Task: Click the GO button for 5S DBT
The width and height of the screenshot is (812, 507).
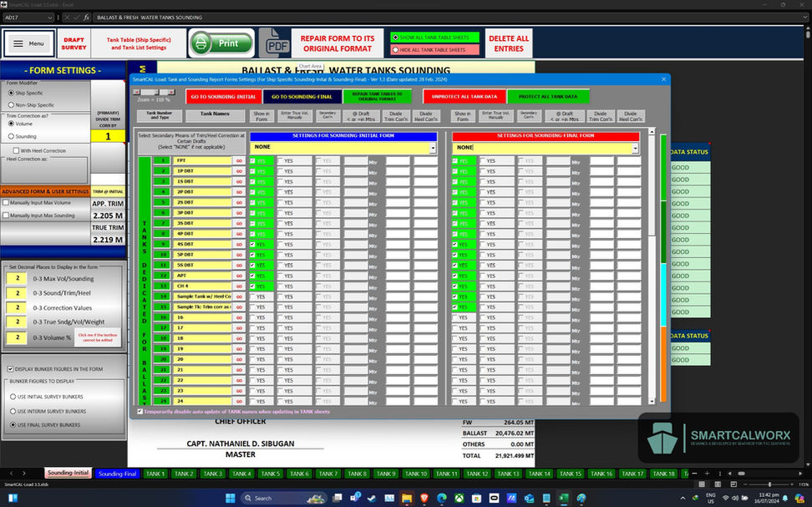Action: coord(239,265)
